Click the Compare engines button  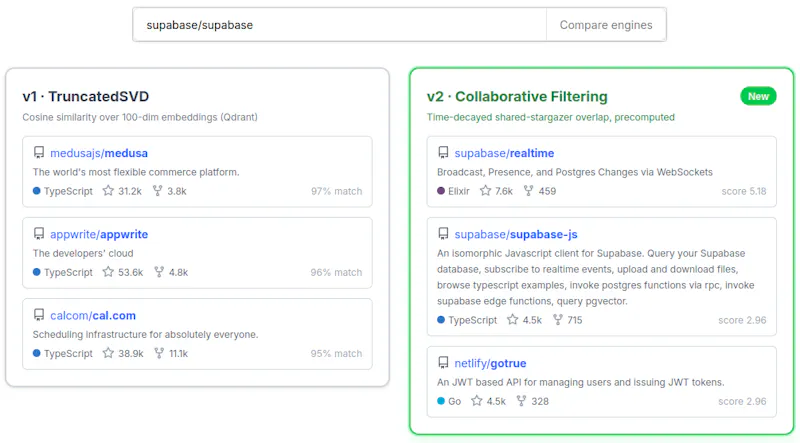[x=606, y=24]
